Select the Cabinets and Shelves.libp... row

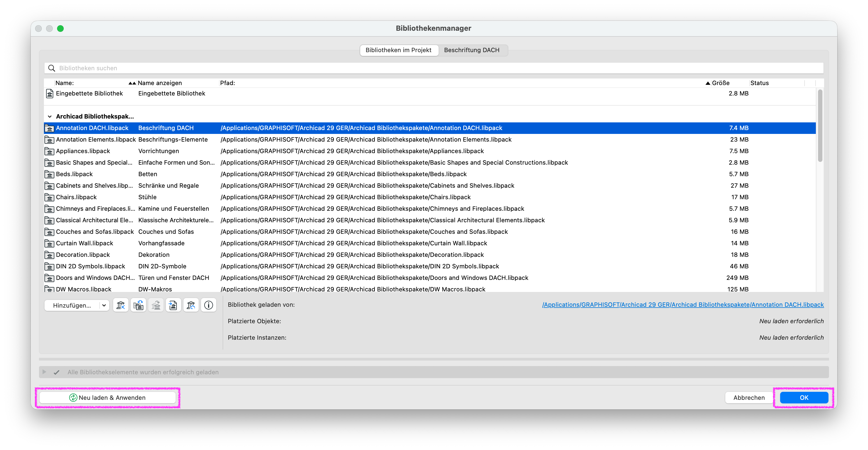(x=430, y=185)
